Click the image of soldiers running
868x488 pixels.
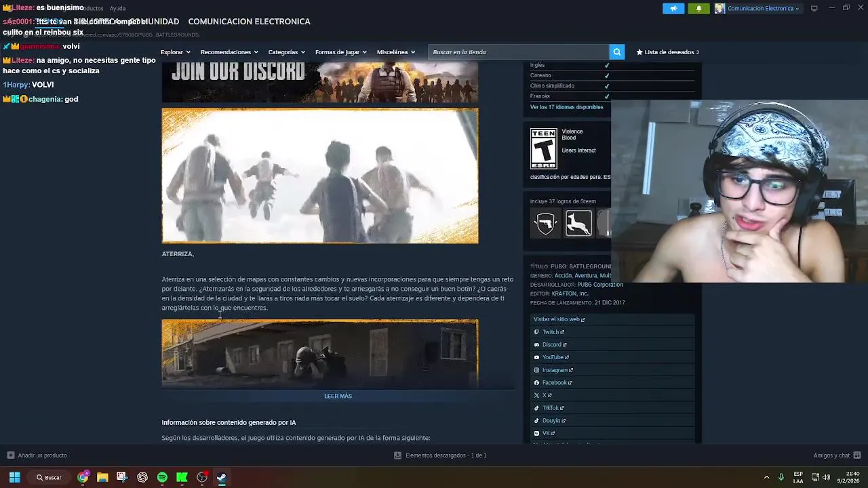click(320, 176)
